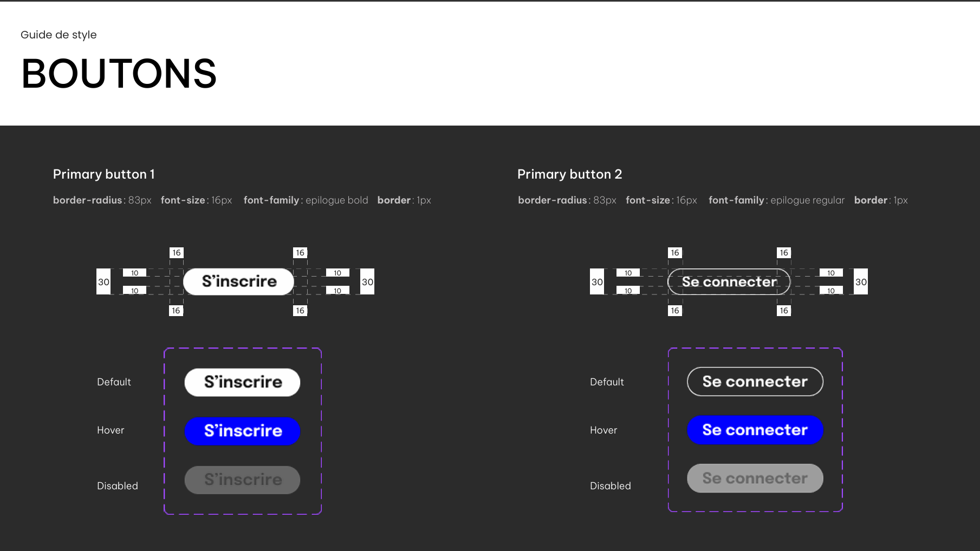Click the Disabled label beside Se connecter
This screenshot has width=980, height=551.
[x=610, y=486]
